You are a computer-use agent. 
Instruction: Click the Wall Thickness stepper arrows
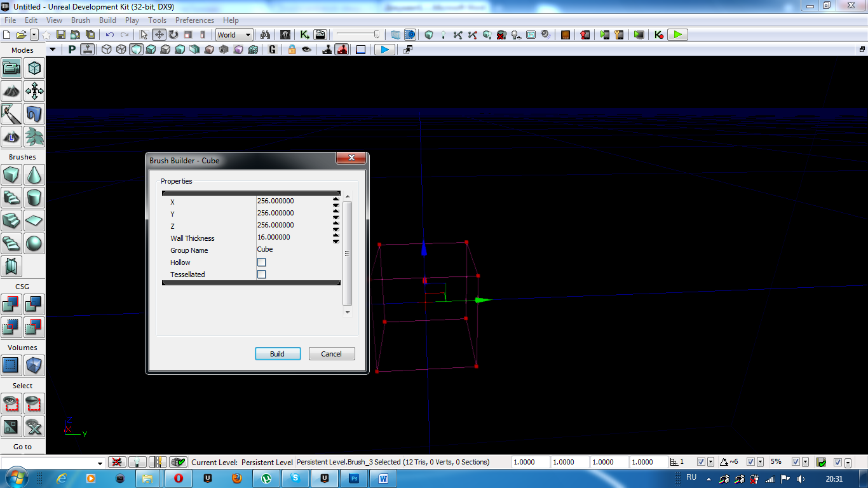pos(336,238)
